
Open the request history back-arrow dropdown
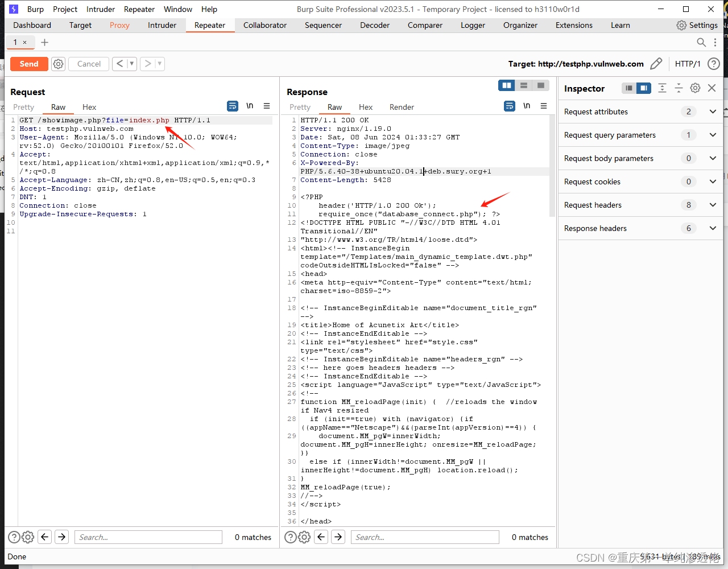coord(130,64)
